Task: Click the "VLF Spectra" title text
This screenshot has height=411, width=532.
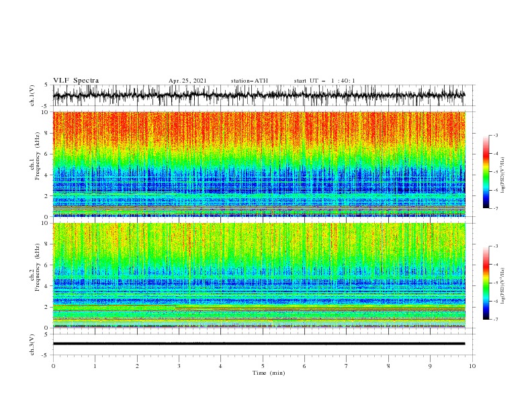Action: [x=76, y=81]
